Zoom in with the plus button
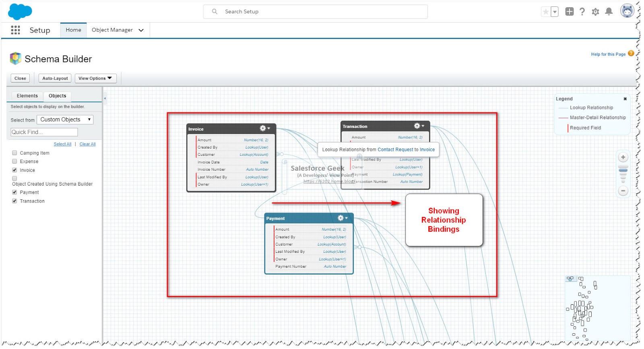This screenshot has width=644, height=349. [x=623, y=157]
